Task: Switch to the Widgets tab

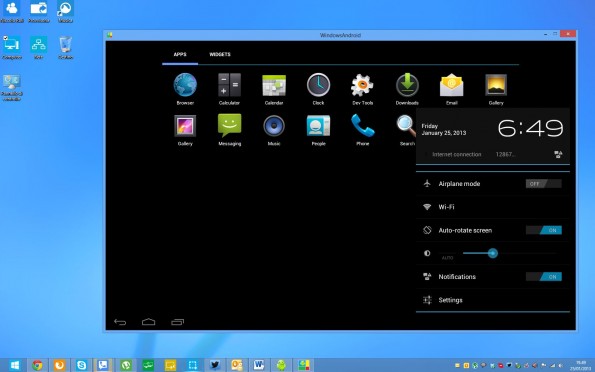Action: (x=220, y=54)
